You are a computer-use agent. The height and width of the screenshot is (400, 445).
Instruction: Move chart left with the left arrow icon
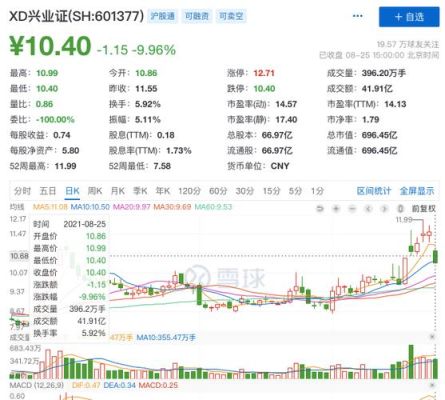click(x=368, y=209)
